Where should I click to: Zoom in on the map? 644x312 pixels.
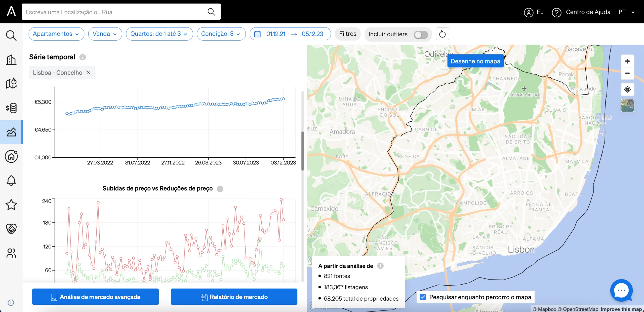point(627,61)
